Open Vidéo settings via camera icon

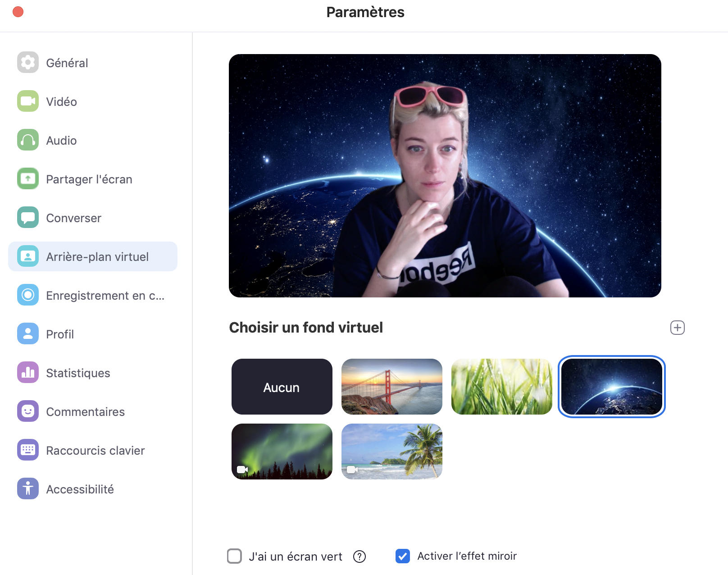tap(28, 101)
